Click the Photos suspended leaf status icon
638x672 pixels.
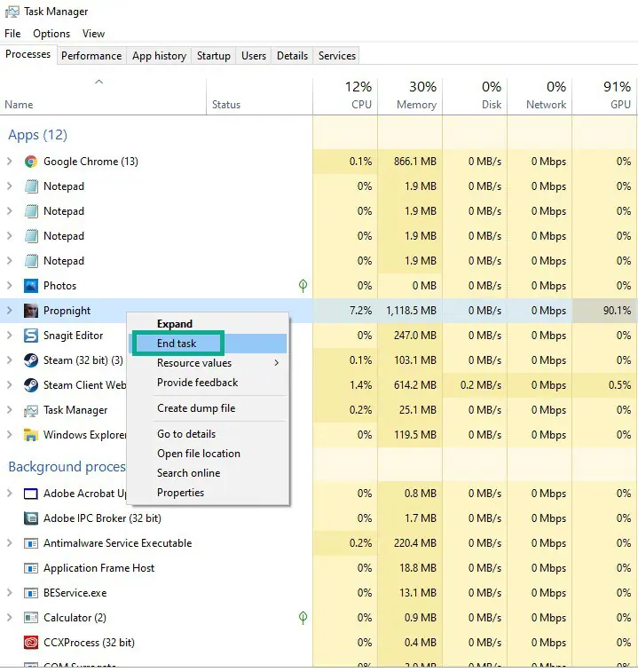(x=303, y=286)
